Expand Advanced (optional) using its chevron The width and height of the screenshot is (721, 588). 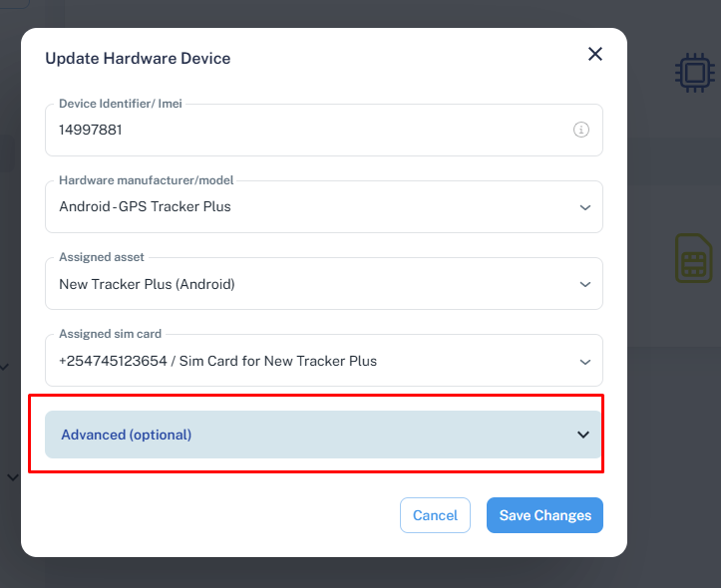583,435
